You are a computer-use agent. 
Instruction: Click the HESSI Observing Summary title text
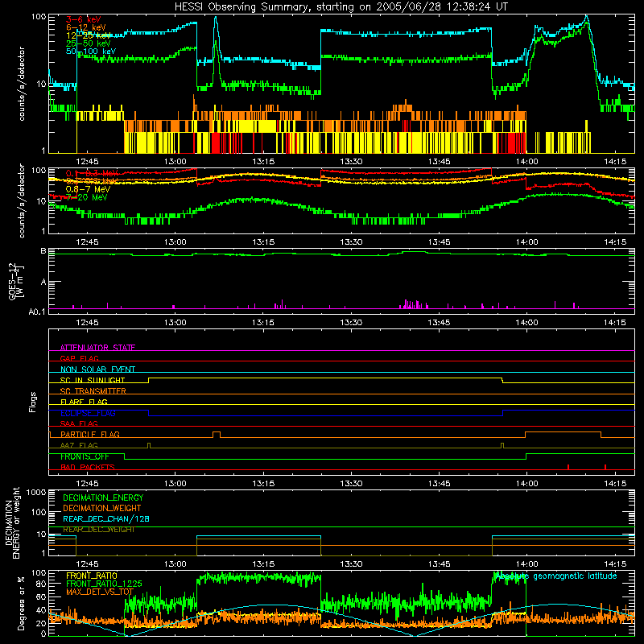341,7
